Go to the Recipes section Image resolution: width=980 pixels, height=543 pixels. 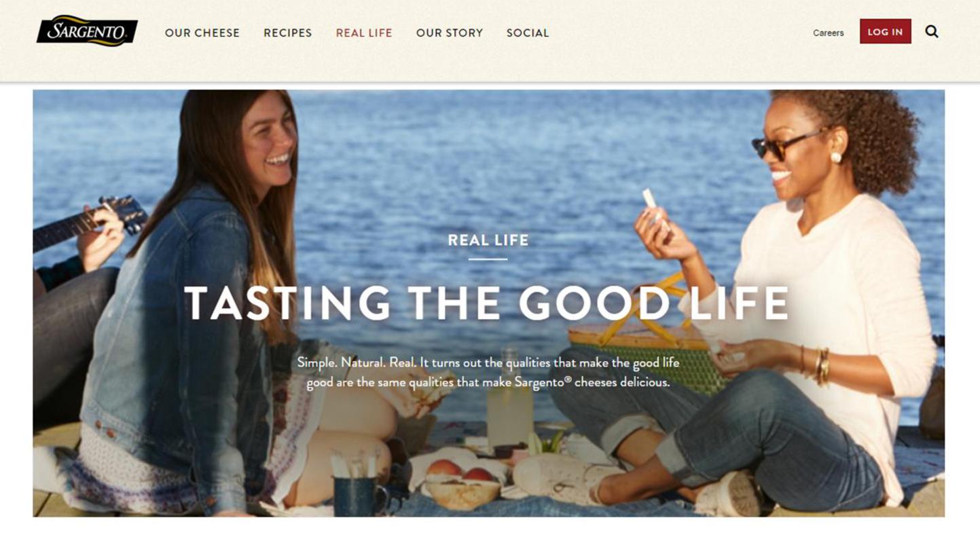pyautogui.click(x=288, y=33)
